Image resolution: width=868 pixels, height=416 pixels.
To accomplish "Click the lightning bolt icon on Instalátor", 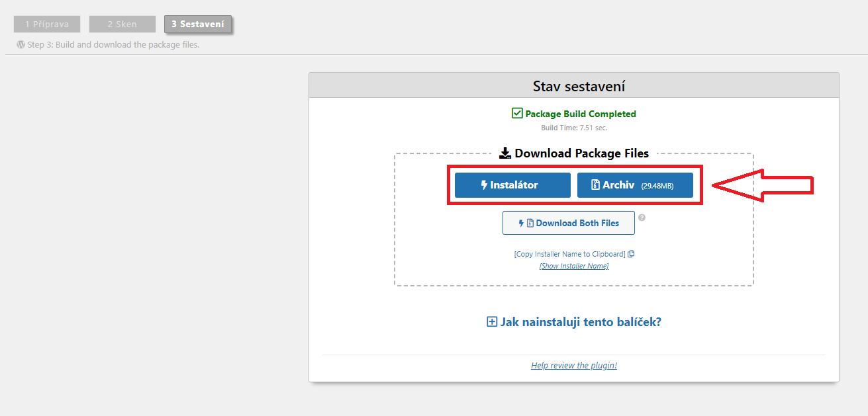I will click(484, 185).
